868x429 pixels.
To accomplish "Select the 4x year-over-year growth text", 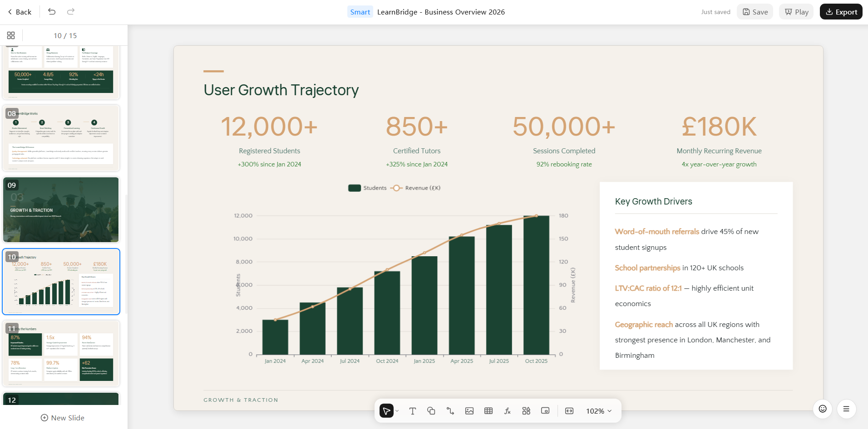I will click(719, 164).
